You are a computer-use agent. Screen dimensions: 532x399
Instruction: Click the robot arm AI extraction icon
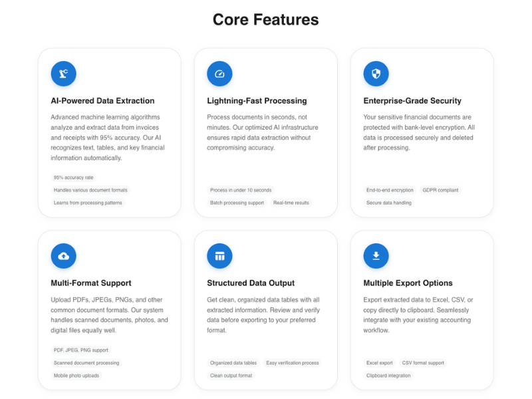[63, 74]
